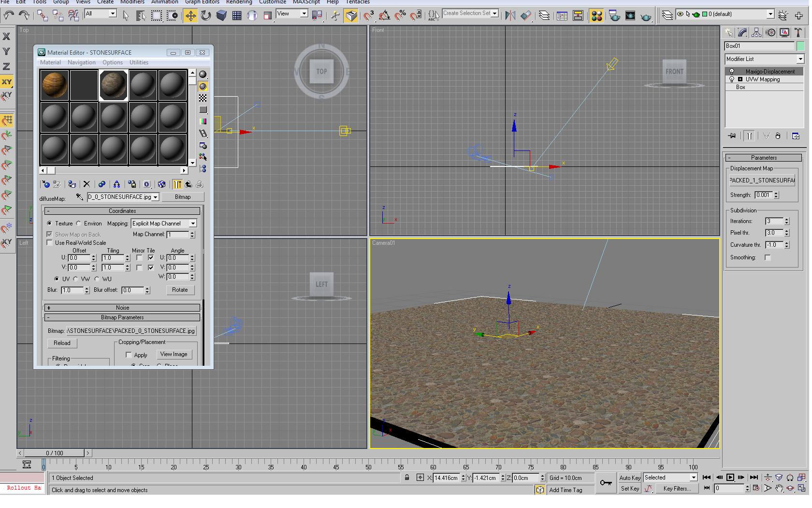Toggle U Tile checkbox
This screenshot has width=812, height=508.
tap(151, 258)
